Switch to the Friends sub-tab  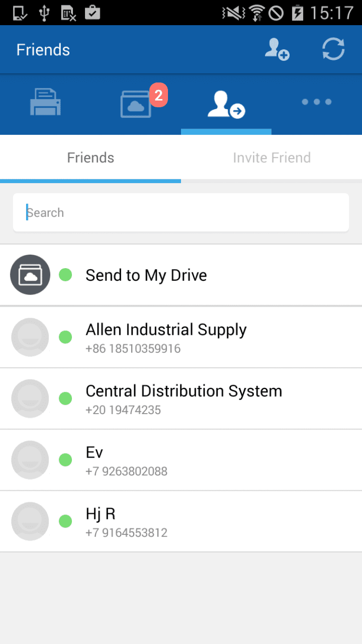click(x=91, y=158)
